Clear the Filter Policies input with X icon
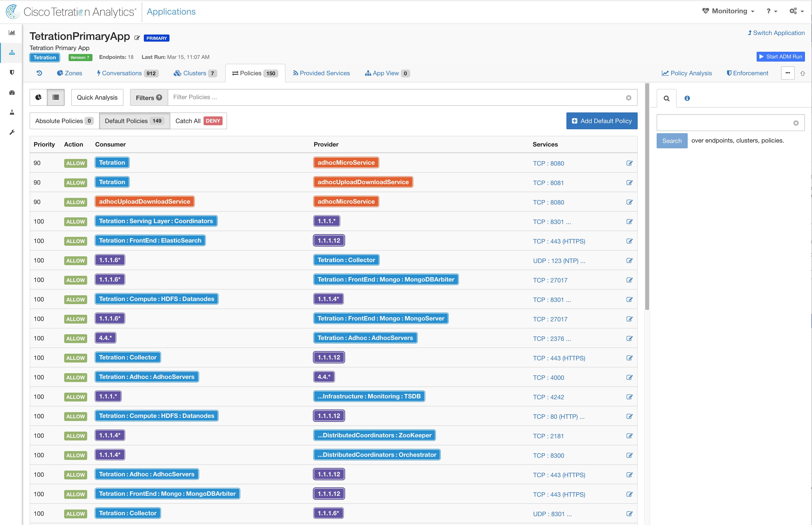The height and width of the screenshot is (525, 812). point(628,98)
